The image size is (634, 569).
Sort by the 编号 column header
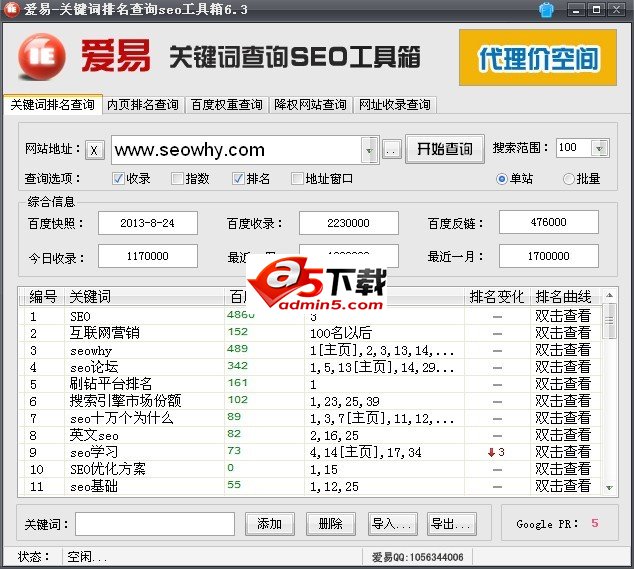click(42, 296)
